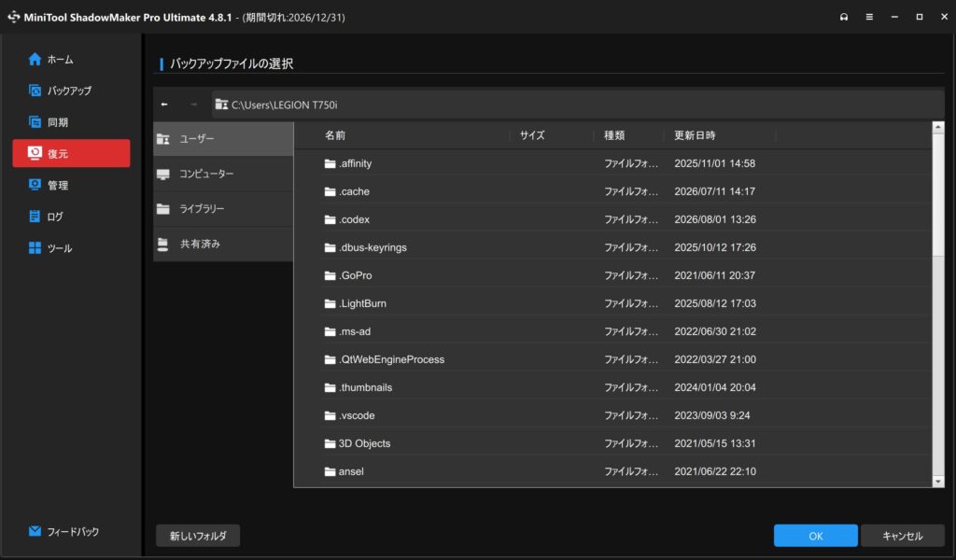The image size is (956, 560).
Task: Click the folder icon of .GoPro
Action: click(x=330, y=275)
